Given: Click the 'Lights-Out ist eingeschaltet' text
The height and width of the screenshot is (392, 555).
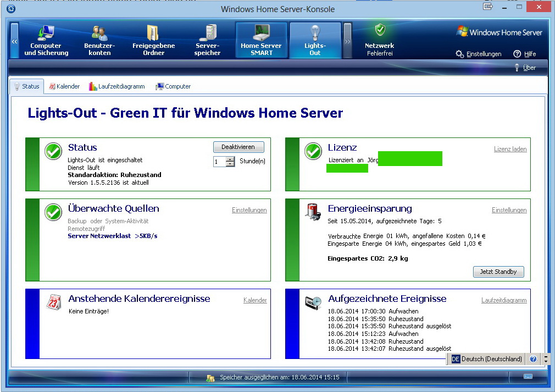Looking at the screenshot, I should coord(105,160).
